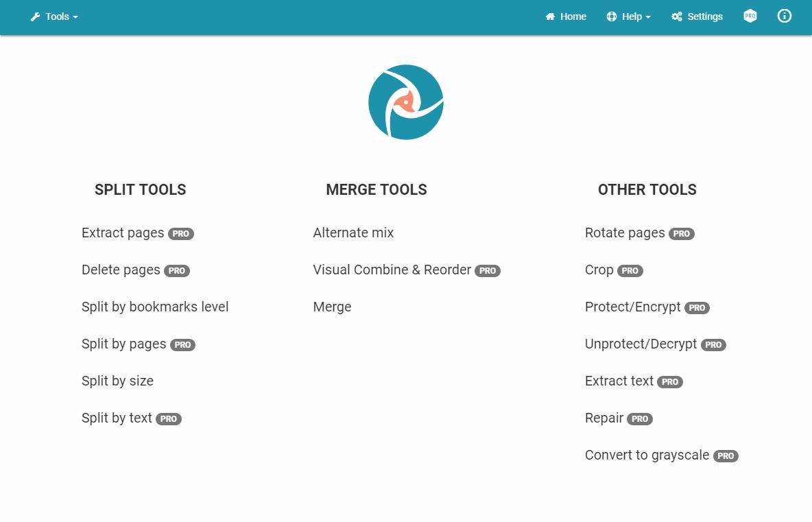
Task: Open the Delete pages tool
Action: 121,270
